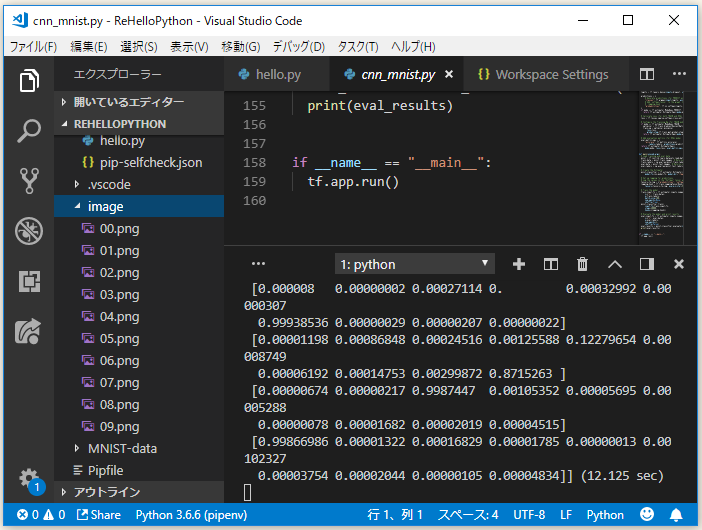The width and height of the screenshot is (702, 530).
Task: Change indentation via スペース: 4
Action: pos(468,515)
